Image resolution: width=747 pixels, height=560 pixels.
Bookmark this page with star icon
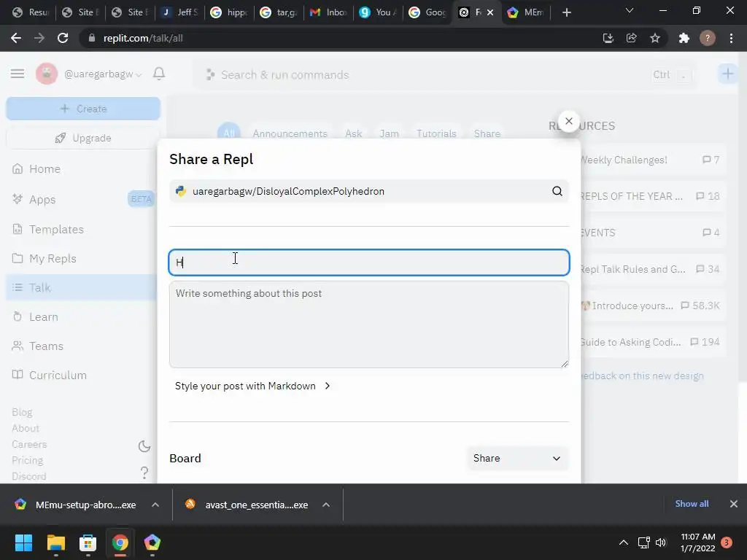click(x=655, y=38)
